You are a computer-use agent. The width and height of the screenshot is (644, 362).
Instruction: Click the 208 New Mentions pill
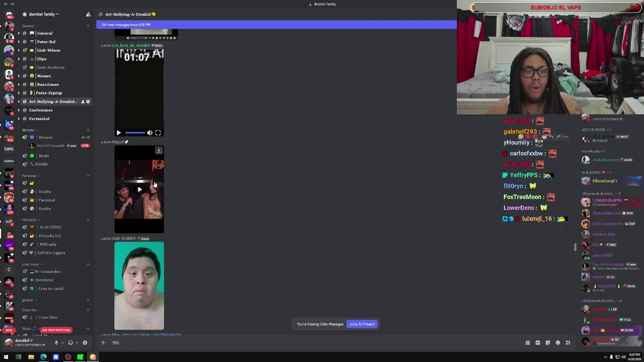[56, 330]
